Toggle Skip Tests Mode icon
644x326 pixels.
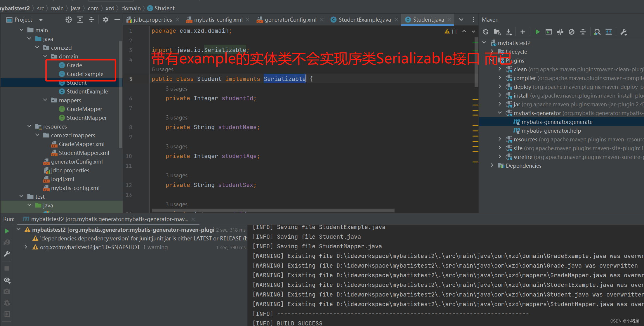(x=572, y=32)
